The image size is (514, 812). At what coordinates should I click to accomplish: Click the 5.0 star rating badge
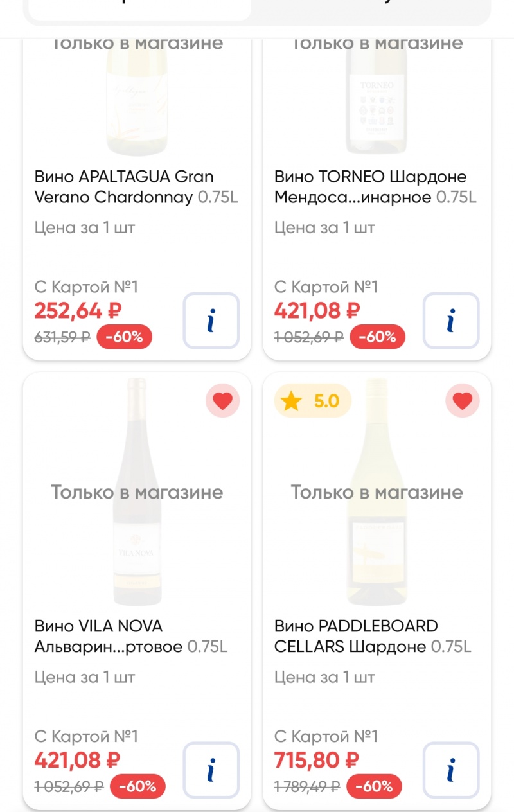(x=313, y=402)
